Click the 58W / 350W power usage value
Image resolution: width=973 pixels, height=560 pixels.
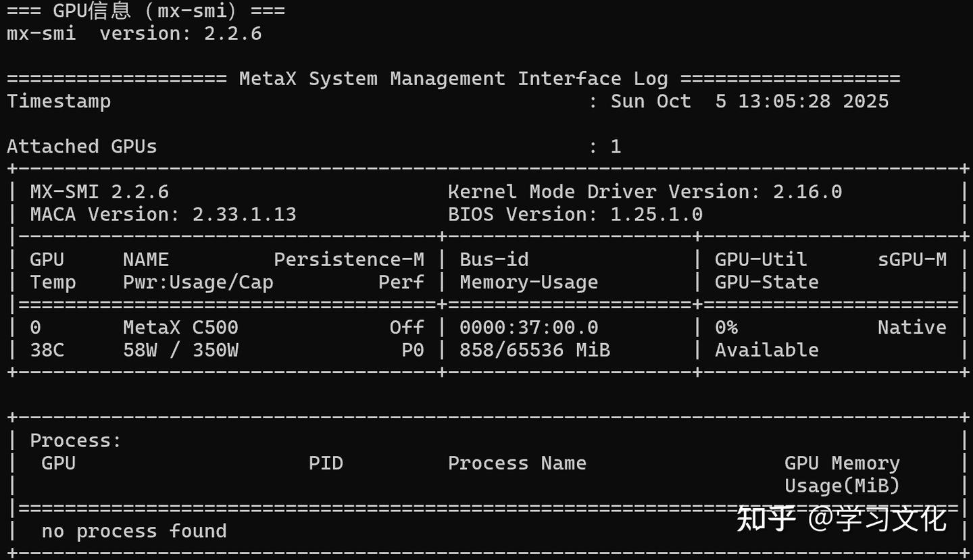180,351
